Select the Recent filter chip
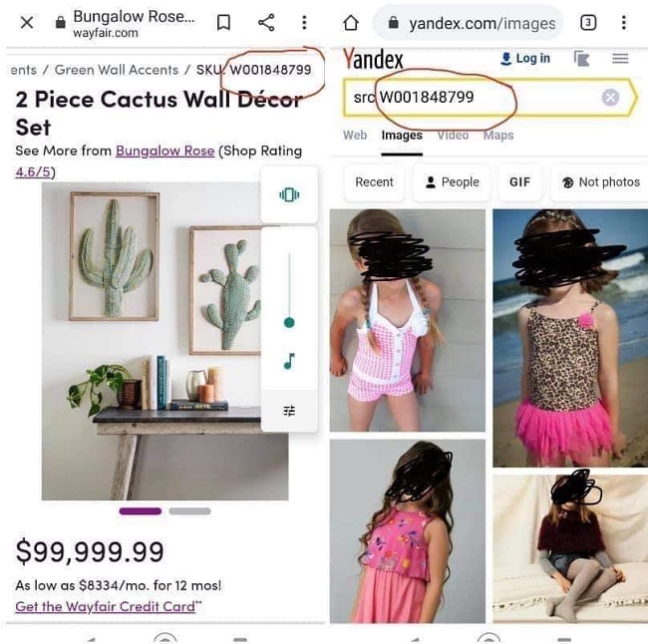The width and height of the screenshot is (648, 644). (x=374, y=182)
